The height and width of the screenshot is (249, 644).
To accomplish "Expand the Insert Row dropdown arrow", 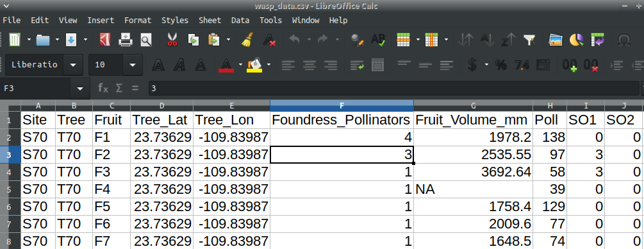I will tap(418, 40).
